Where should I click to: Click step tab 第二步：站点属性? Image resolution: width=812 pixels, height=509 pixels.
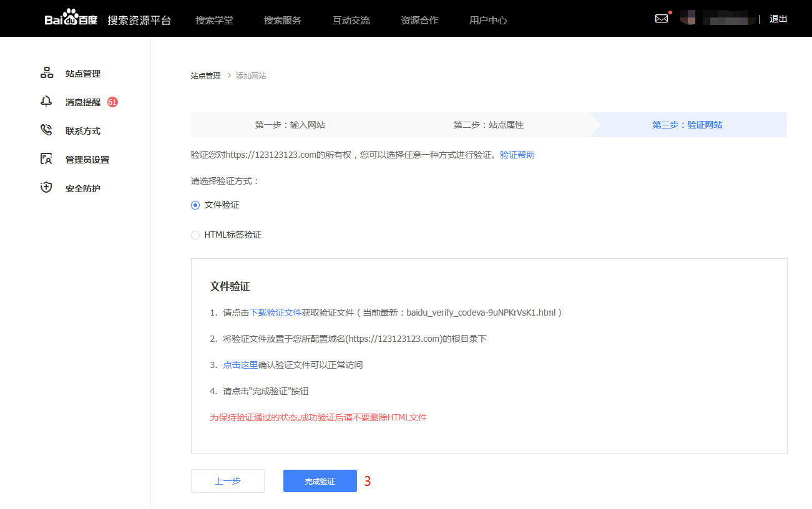[x=489, y=125]
